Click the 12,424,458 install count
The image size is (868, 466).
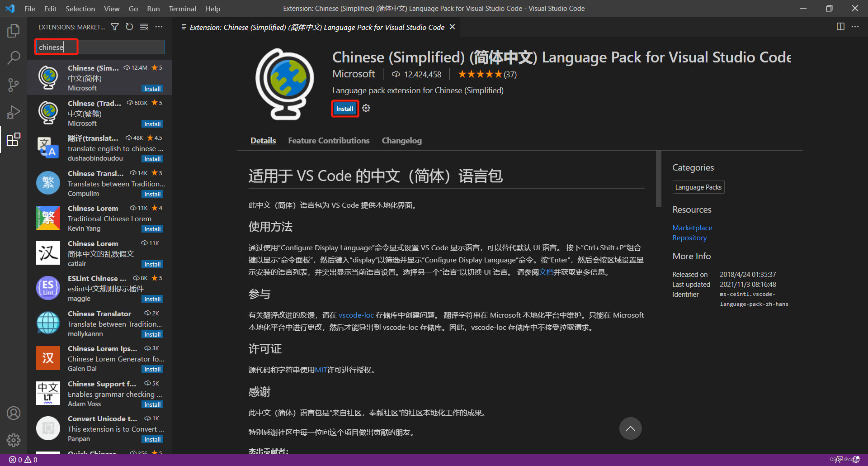416,74
